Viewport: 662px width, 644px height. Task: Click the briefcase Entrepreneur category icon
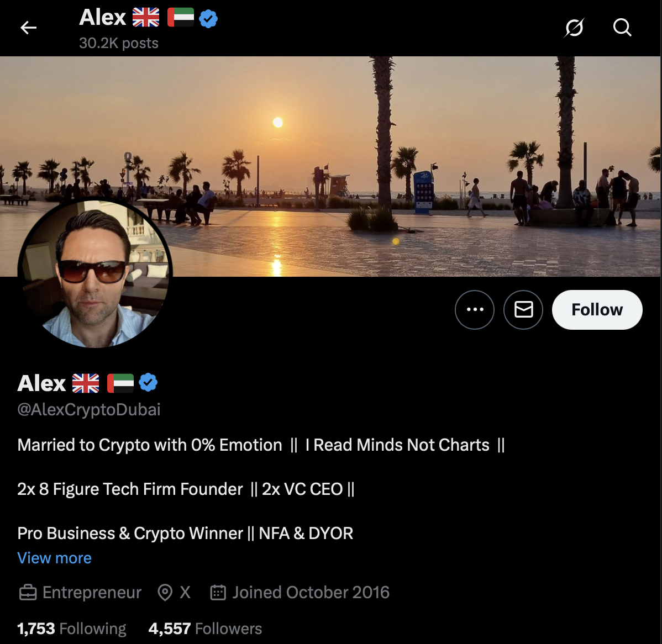tap(27, 592)
